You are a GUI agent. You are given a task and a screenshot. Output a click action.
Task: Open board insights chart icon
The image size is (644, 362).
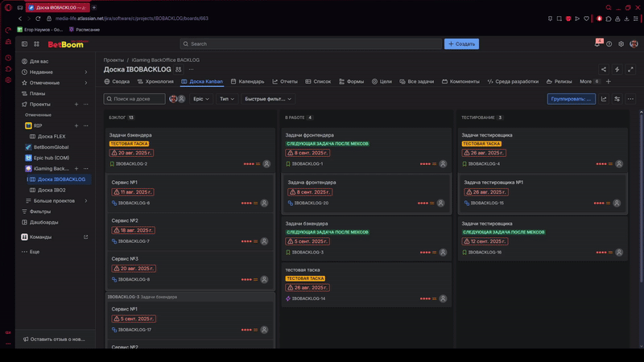click(x=604, y=99)
